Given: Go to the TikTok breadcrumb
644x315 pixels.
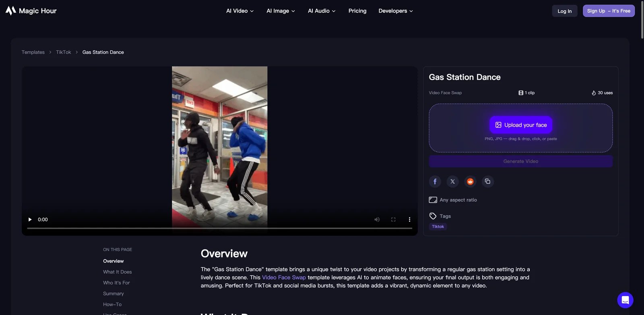Looking at the screenshot, I should (64, 52).
